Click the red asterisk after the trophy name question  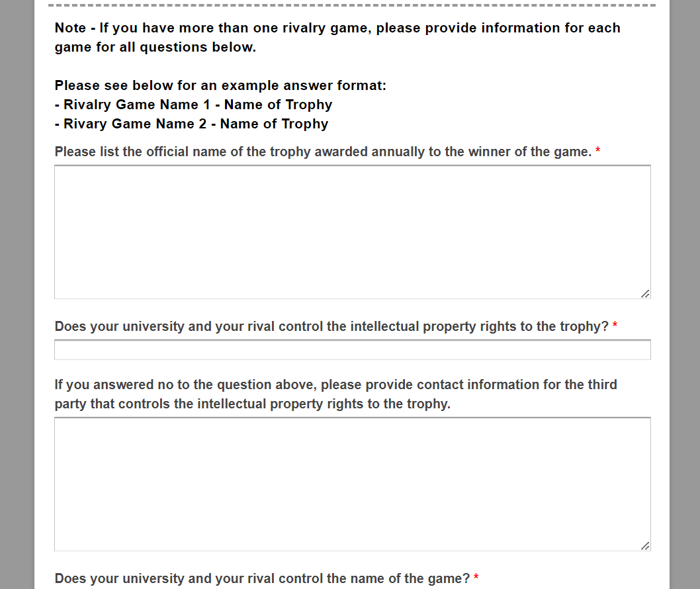[x=597, y=150]
